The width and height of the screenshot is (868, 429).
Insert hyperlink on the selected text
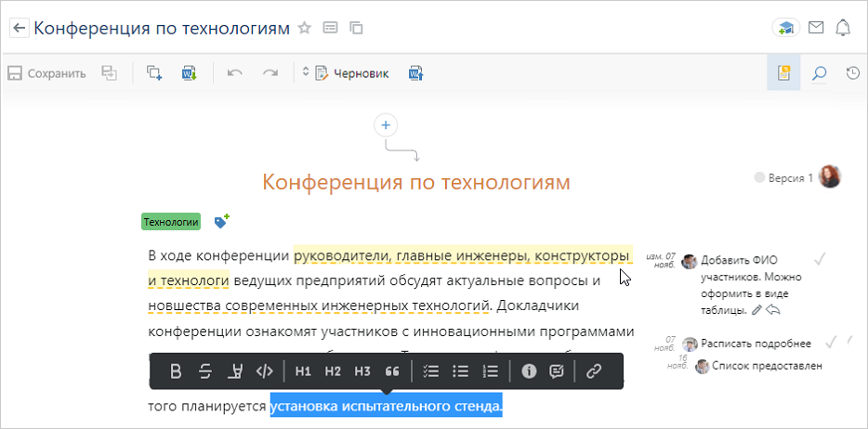594,371
